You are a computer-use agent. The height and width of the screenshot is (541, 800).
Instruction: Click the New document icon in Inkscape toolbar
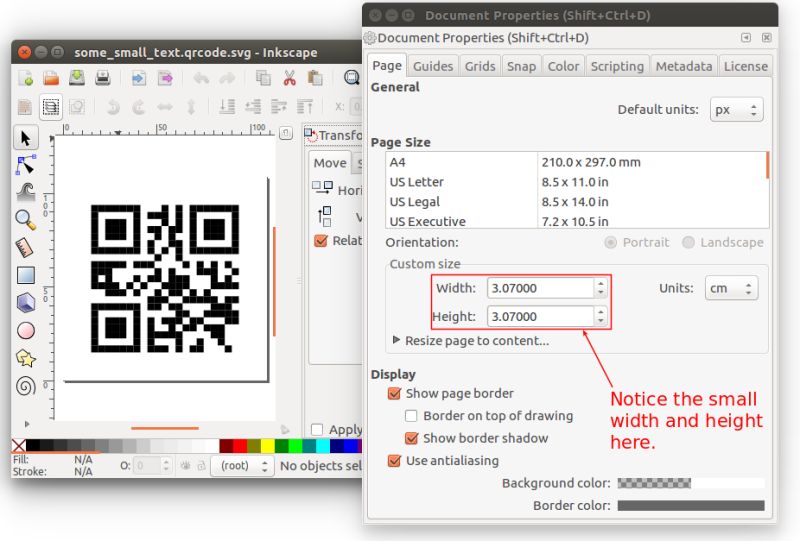(x=25, y=78)
